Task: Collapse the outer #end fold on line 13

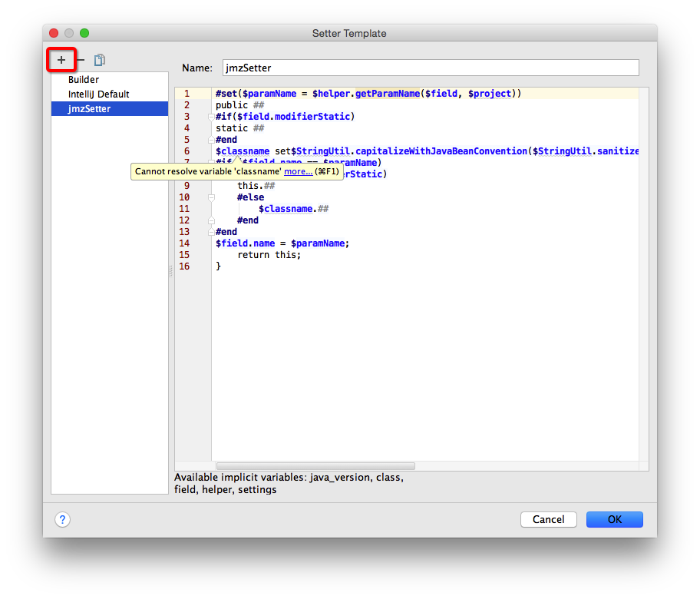Action: point(210,231)
